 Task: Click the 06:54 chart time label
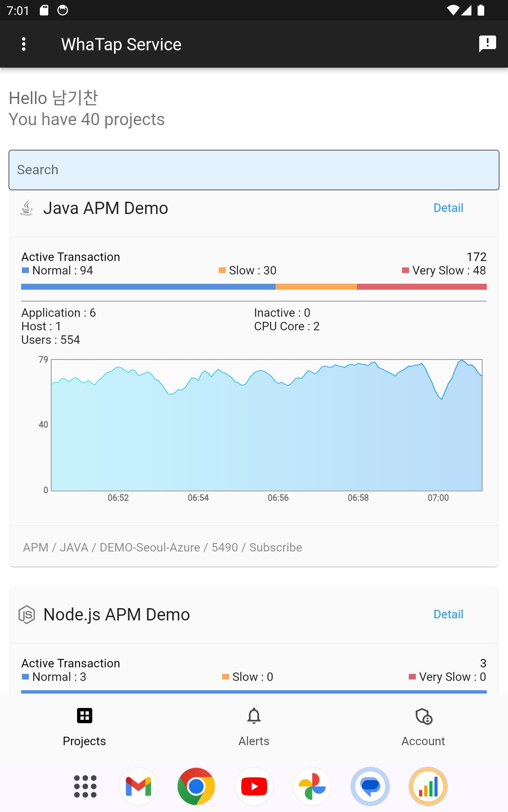click(x=198, y=498)
